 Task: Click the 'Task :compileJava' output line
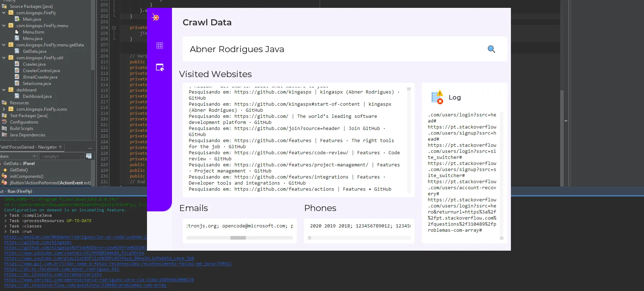pyautogui.click(x=28, y=215)
